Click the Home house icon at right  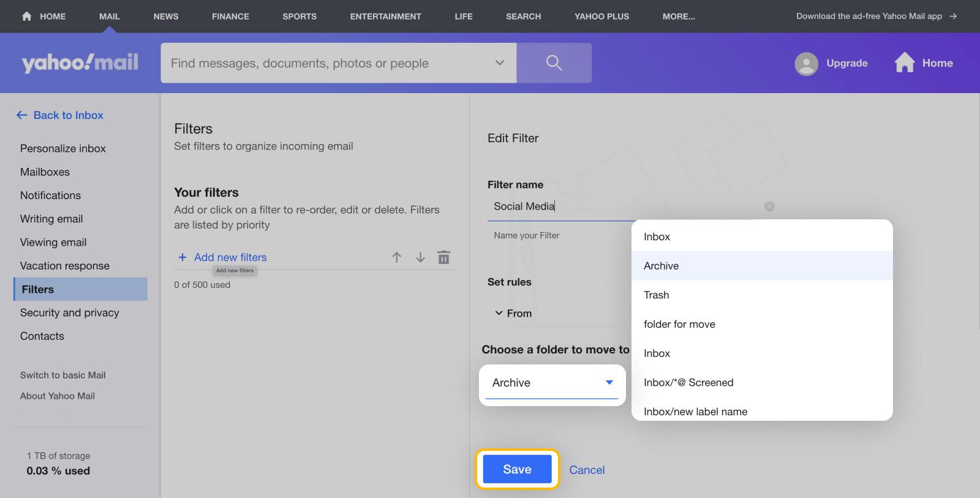tap(904, 62)
